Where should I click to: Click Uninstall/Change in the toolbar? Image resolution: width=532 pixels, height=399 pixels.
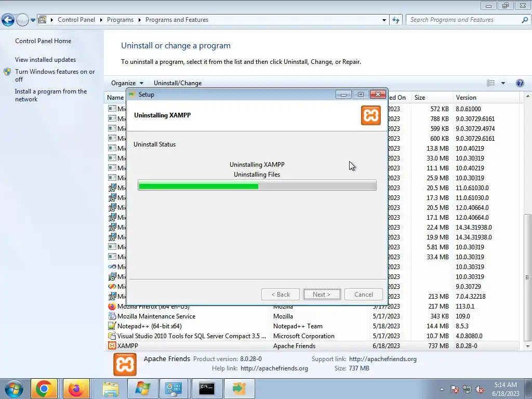(x=178, y=83)
